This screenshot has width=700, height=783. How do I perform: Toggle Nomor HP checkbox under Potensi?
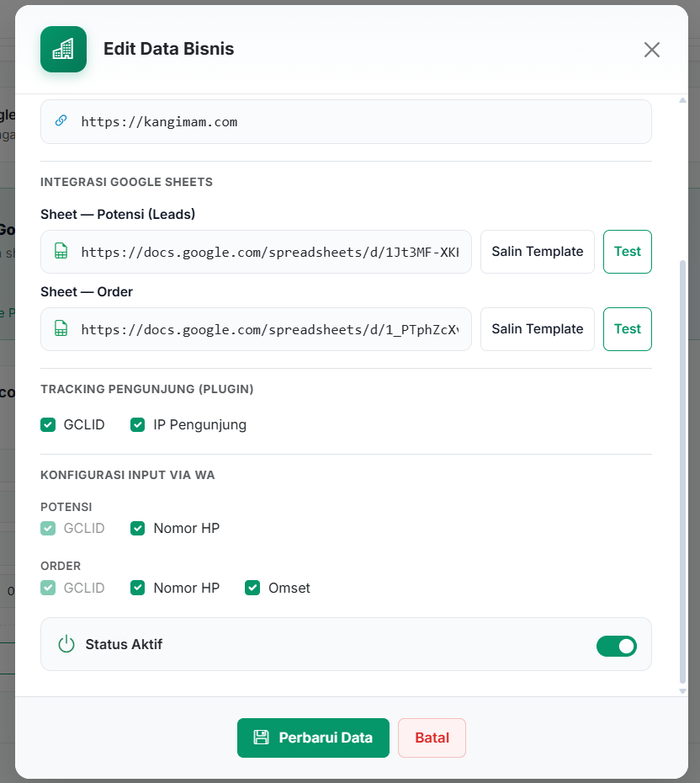[138, 529]
